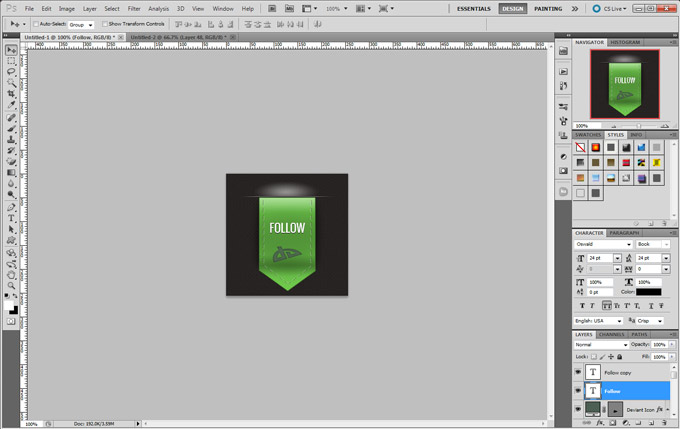Select the Gradient tool
This screenshot has height=429, width=680.
pos(11,173)
